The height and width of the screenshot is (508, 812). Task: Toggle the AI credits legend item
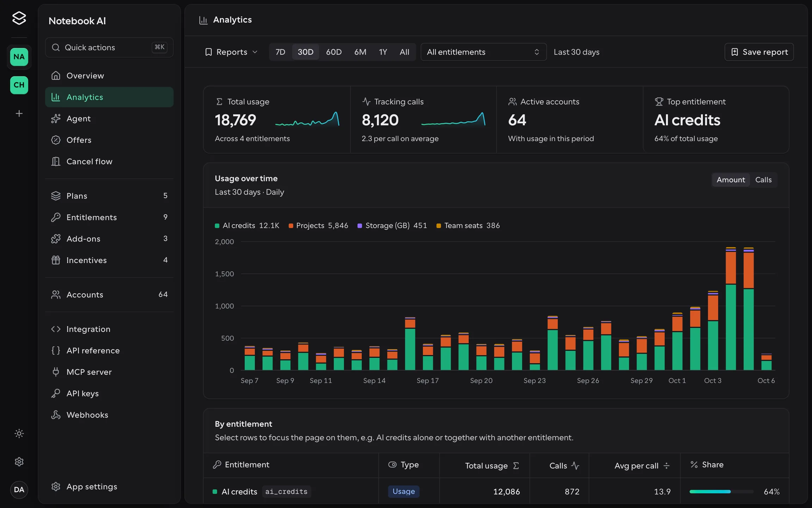247,225
